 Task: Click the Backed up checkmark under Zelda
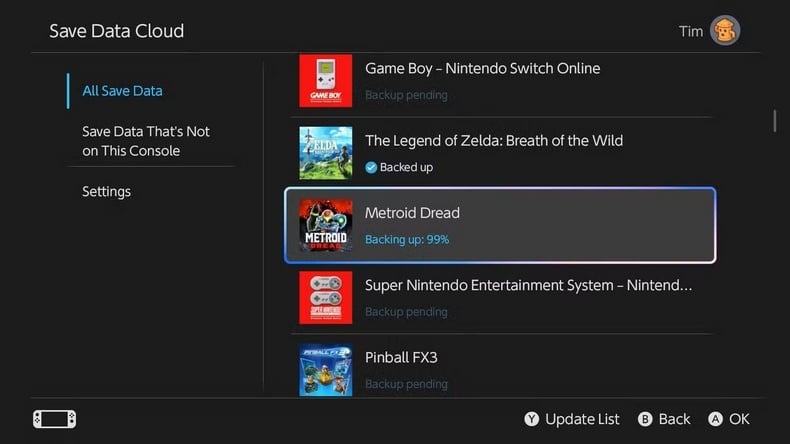point(371,167)
